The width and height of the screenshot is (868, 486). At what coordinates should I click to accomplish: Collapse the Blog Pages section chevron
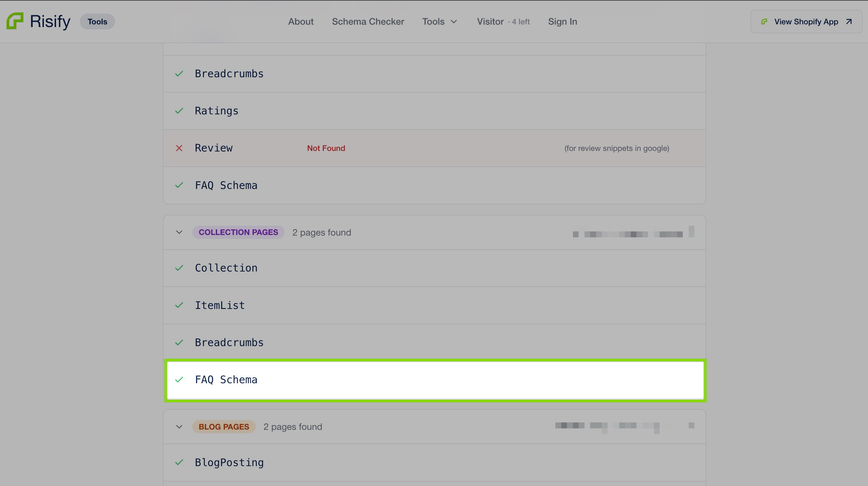click(x=179, y=427)
